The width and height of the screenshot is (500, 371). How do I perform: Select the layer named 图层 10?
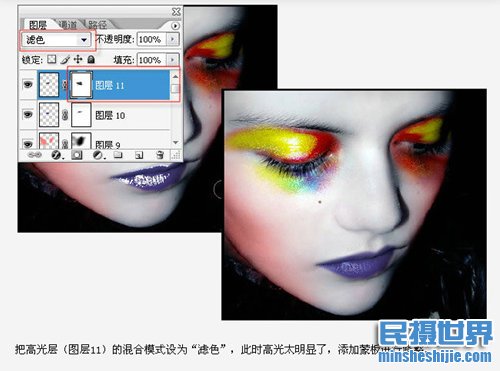tap(110, 115)
